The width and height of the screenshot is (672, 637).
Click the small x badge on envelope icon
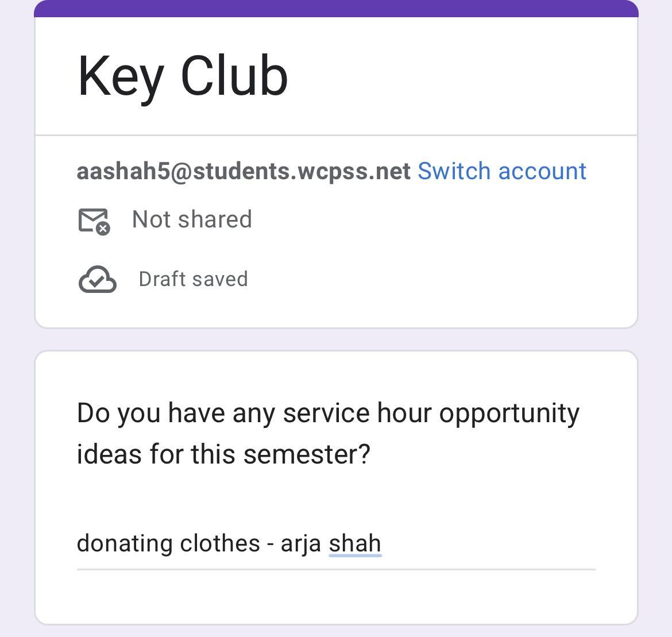[103, 229]
